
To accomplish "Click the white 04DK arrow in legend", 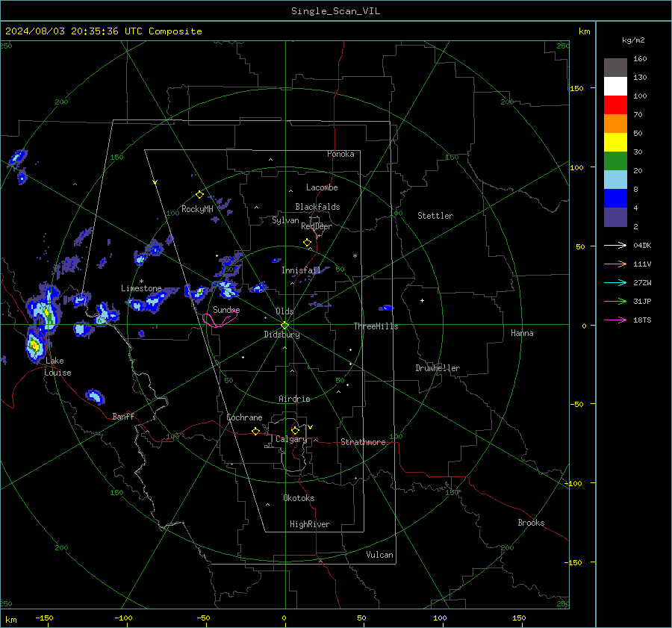I will click(615, 246).
